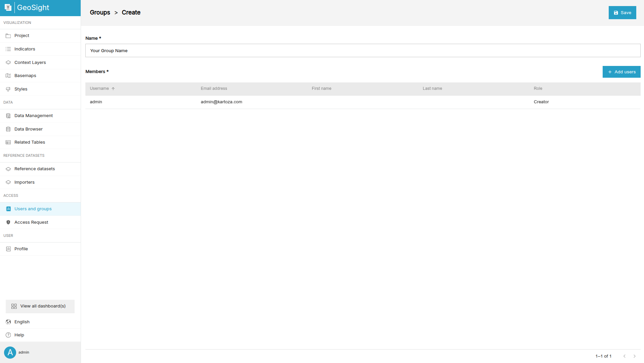
Task: Open the Styles menu item
Action: pyautogui.click(x=40, y=89)
